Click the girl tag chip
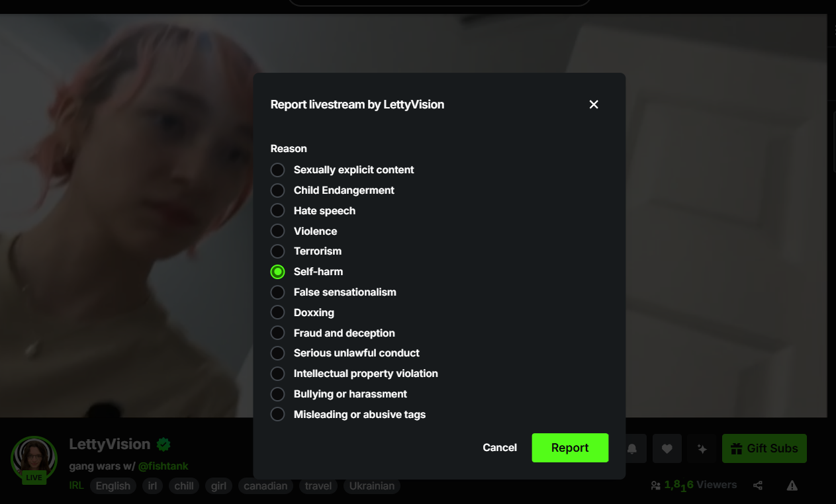This screenshot has width=836, height=504. click(x=219, y=486)
